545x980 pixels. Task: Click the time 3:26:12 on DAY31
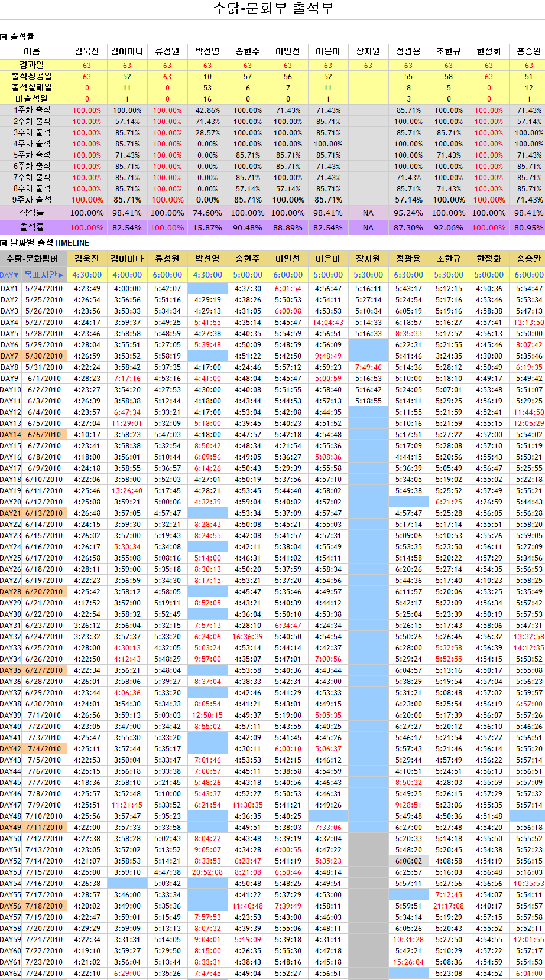pos(87,626)
